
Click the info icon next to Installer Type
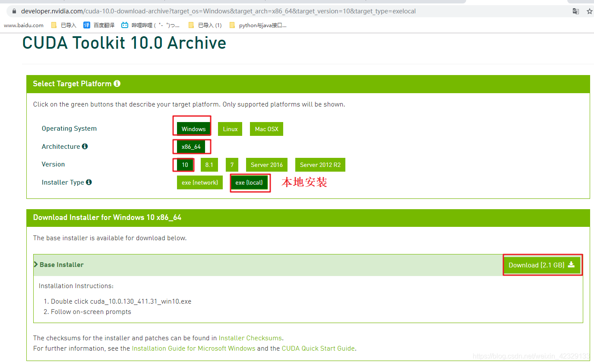point(89,182)
